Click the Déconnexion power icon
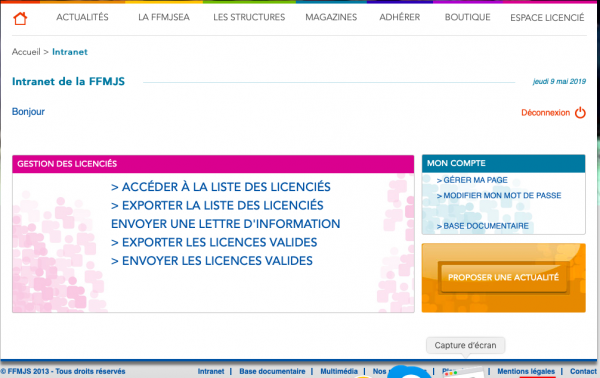Image resolution: width=600 pixels, height=378 pixels. [580, 112]
